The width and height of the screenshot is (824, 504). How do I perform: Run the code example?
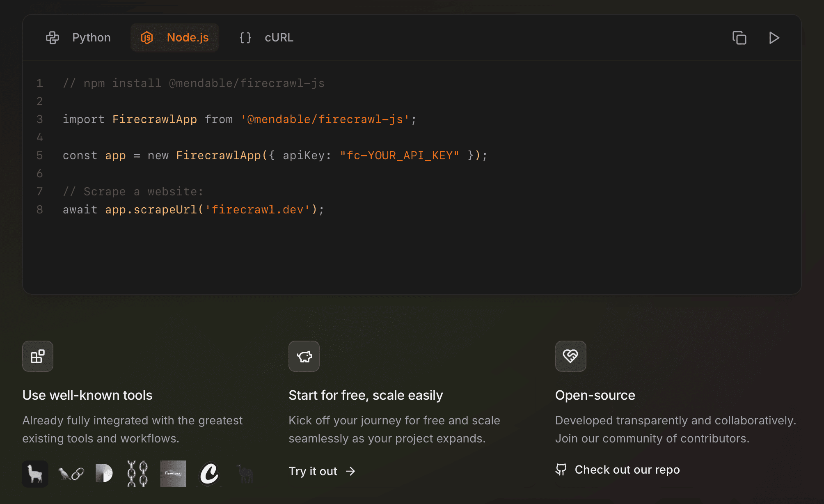[774, 38]
